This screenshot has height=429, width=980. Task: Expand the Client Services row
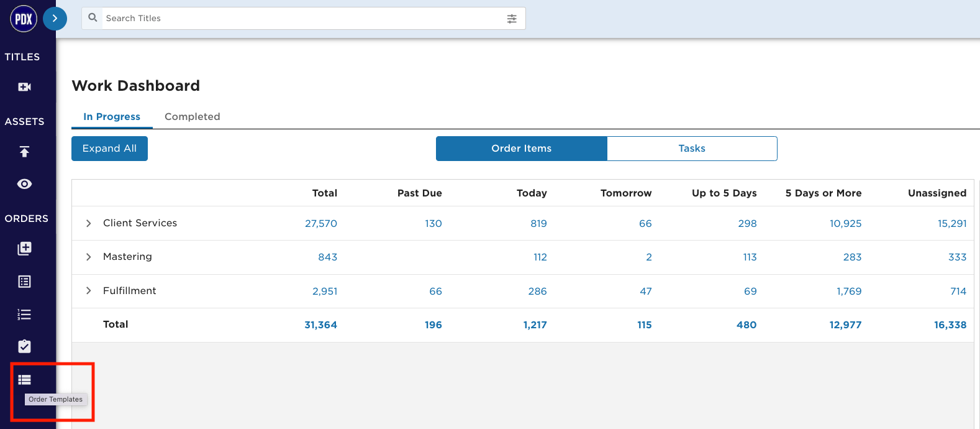pyautogui.click(x=88, y=223)
